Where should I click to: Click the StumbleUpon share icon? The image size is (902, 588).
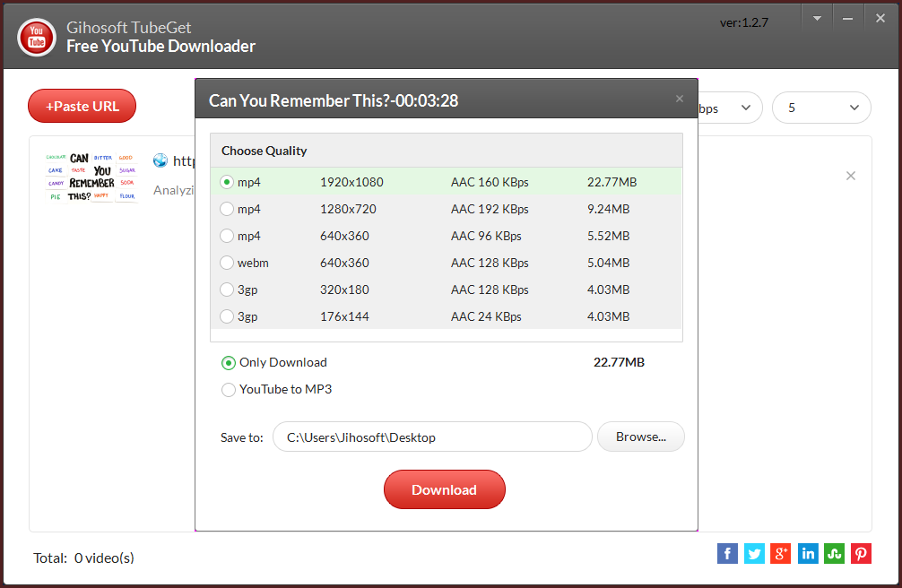[x=835, y=553]
